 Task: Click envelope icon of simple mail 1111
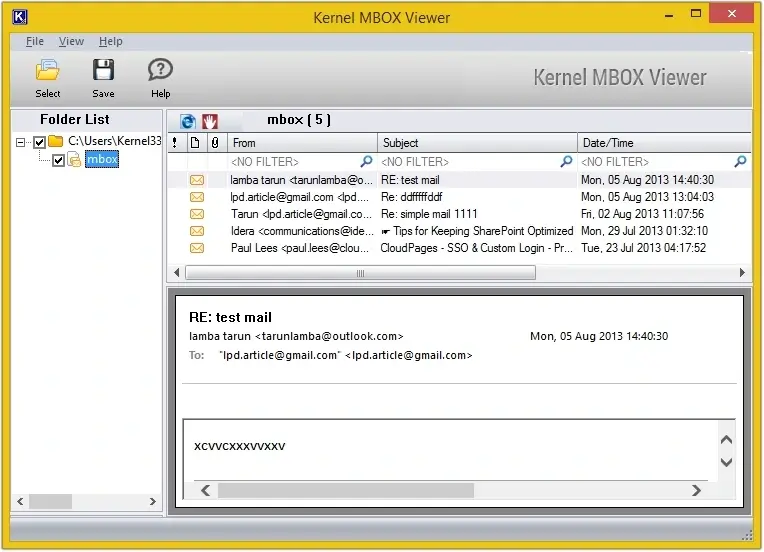pyautogui.click(x=197, y=214)
